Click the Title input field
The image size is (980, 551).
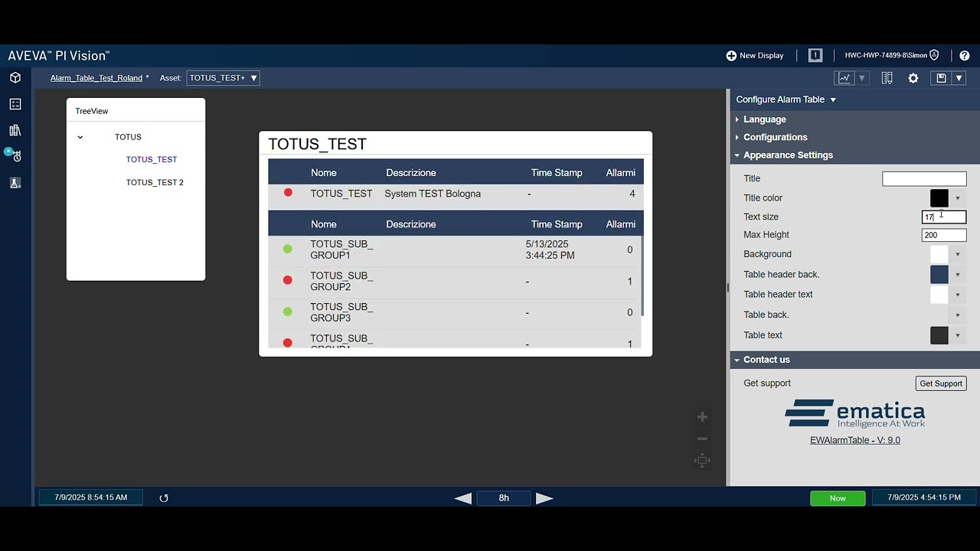point(924,178)
